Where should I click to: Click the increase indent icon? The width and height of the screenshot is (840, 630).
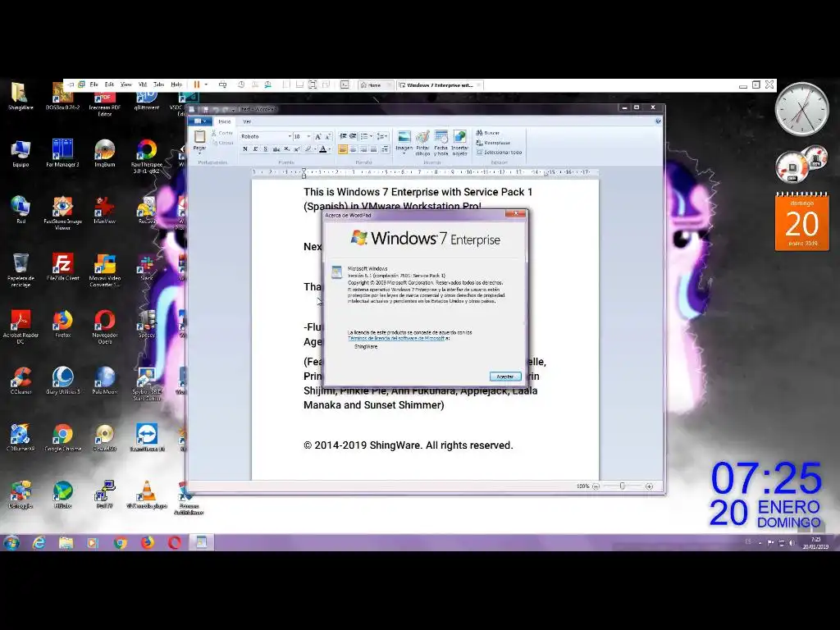click(x=353, y=137)
